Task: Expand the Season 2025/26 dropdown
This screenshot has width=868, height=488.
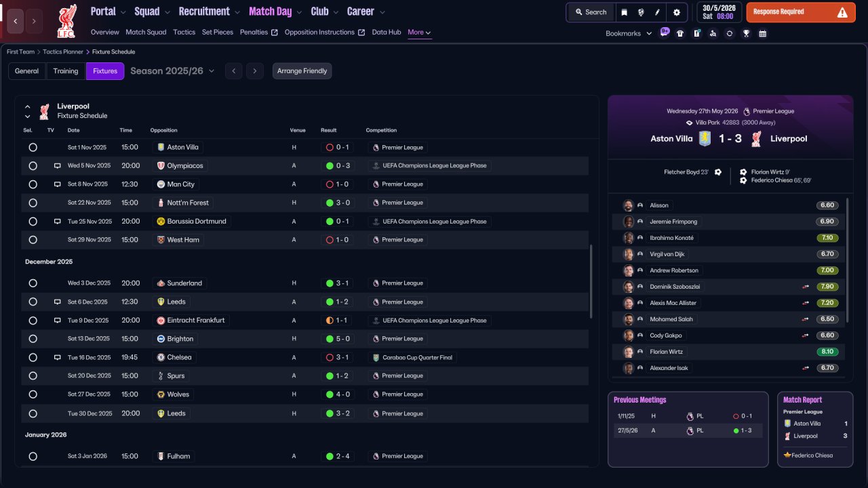Action: [x=172, y=71]
